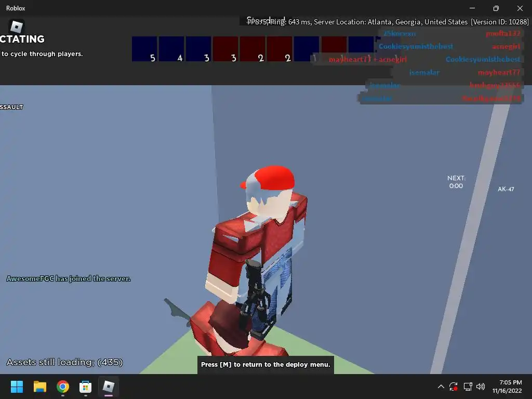Screen dimensions: 532x399
Task: Click the Roblox window title text
Action: tap(16, 8)
